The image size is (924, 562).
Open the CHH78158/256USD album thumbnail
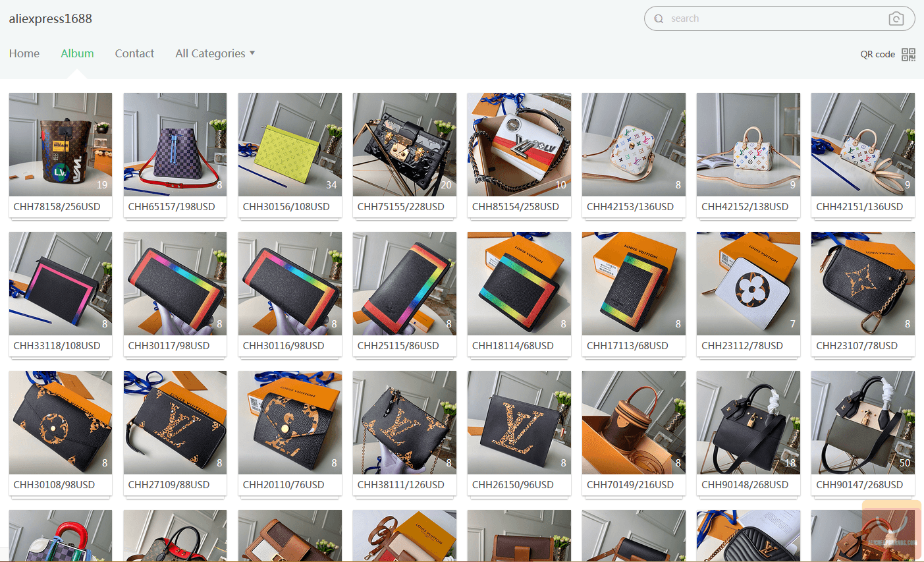(61, 144)
